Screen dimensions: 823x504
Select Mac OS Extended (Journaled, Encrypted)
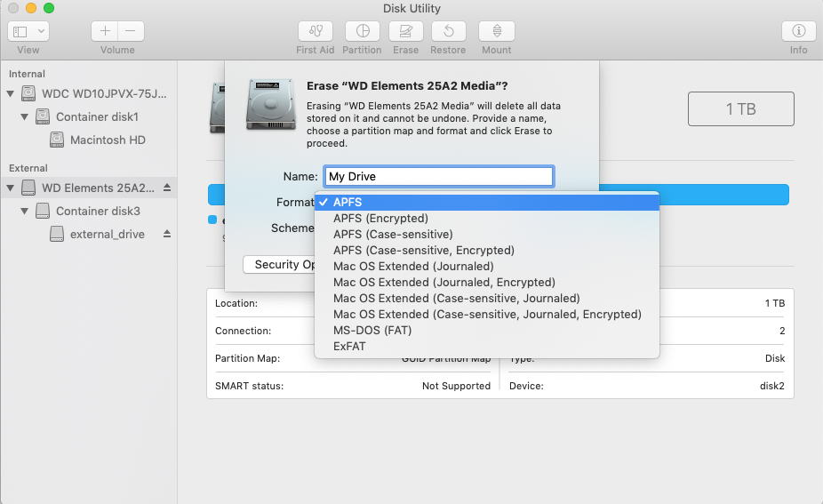[x=486, y=282]
